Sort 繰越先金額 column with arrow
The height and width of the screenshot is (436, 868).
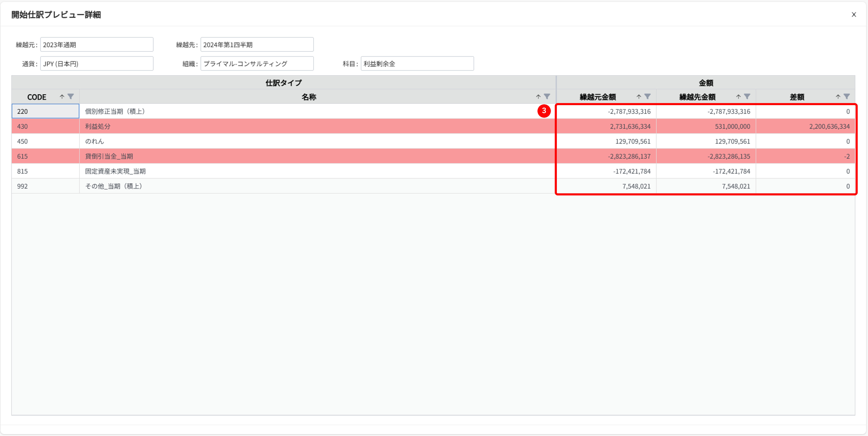(x=738, y=97)
